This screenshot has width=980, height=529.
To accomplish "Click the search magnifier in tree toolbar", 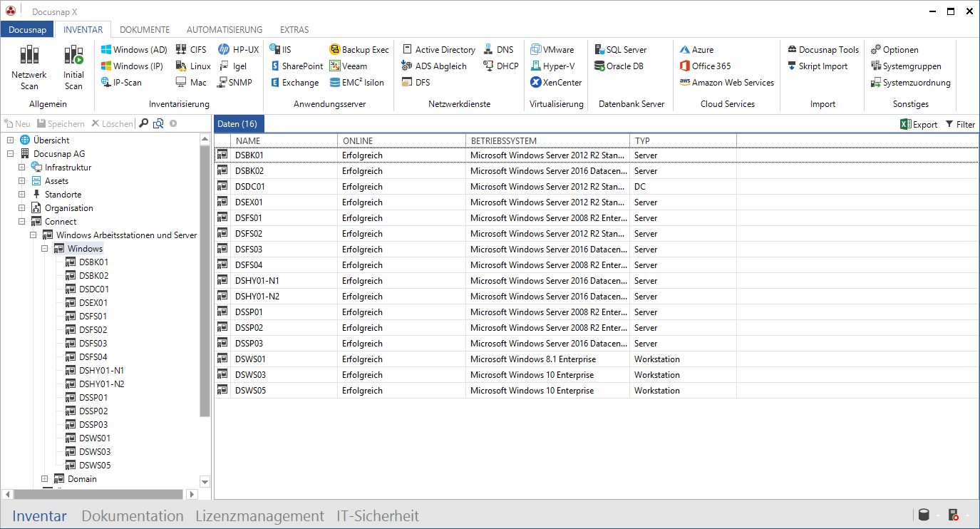I will pos(143,123).
